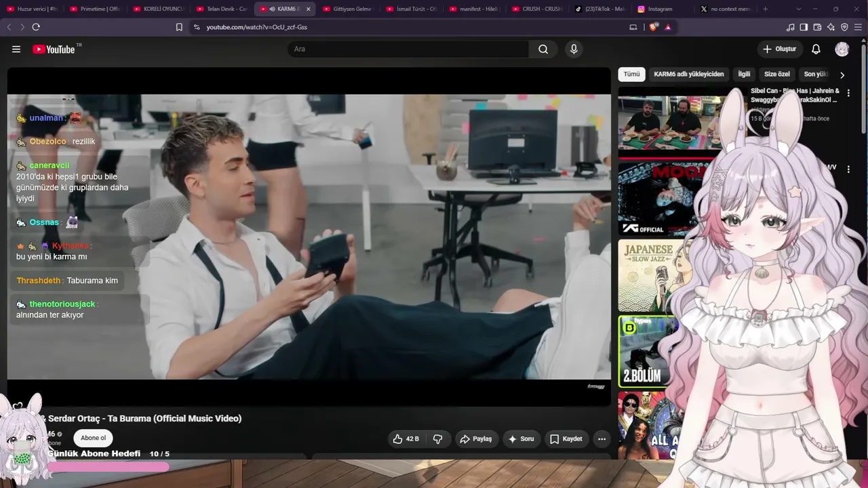Open more actions three-dot menu under video

601,439
